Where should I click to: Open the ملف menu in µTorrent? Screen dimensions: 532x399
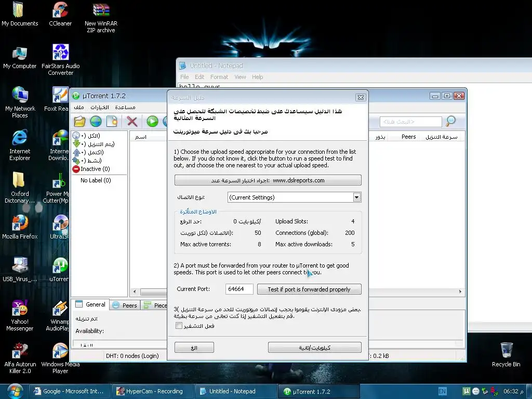pos(79,107)
